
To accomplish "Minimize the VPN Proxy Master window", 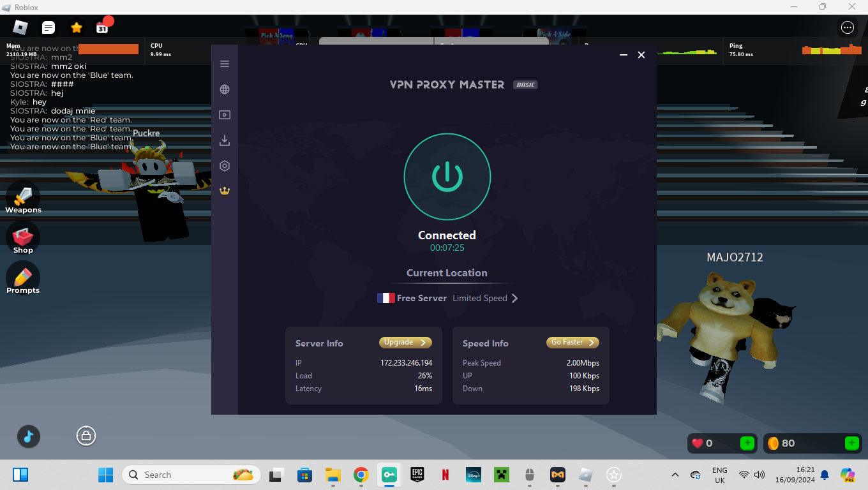I will 624,55.
